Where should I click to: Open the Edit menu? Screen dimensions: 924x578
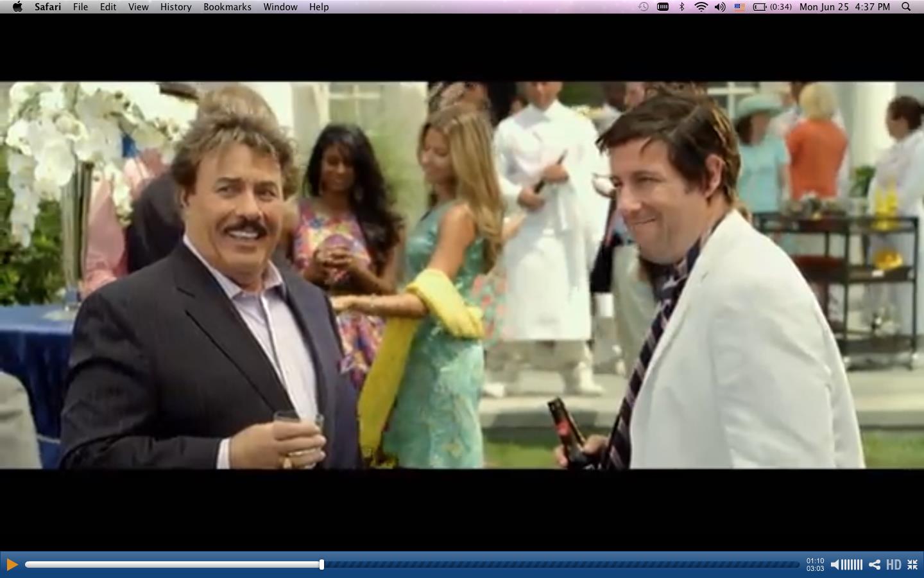click(108, 6)
